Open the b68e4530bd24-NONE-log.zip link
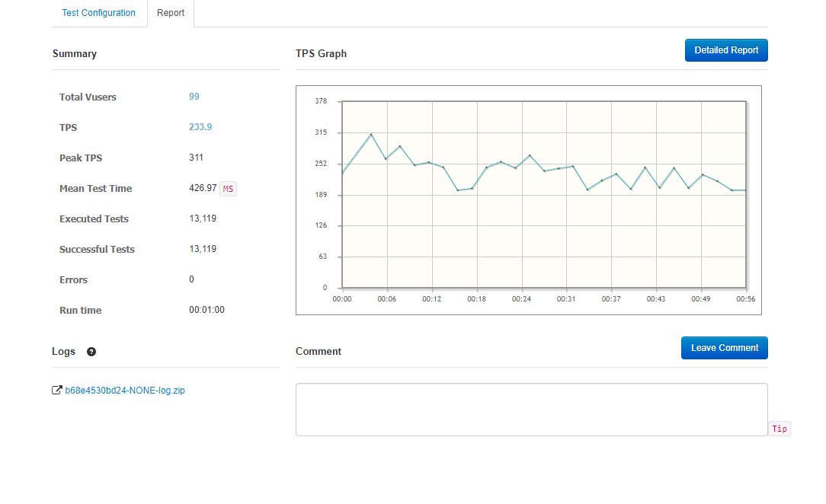 (x=125, y=391)
